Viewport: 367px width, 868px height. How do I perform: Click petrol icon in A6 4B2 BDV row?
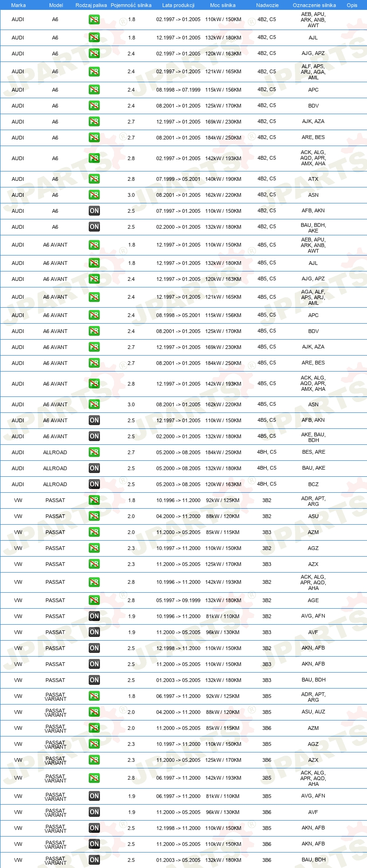[94, 106]
